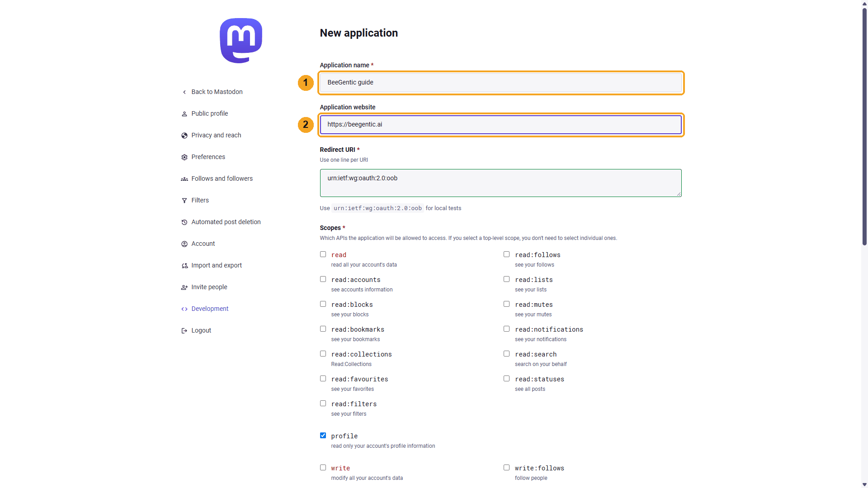Click the Back to Mastodon link
This screenshot has width=868, height=488.
[217, 92]
